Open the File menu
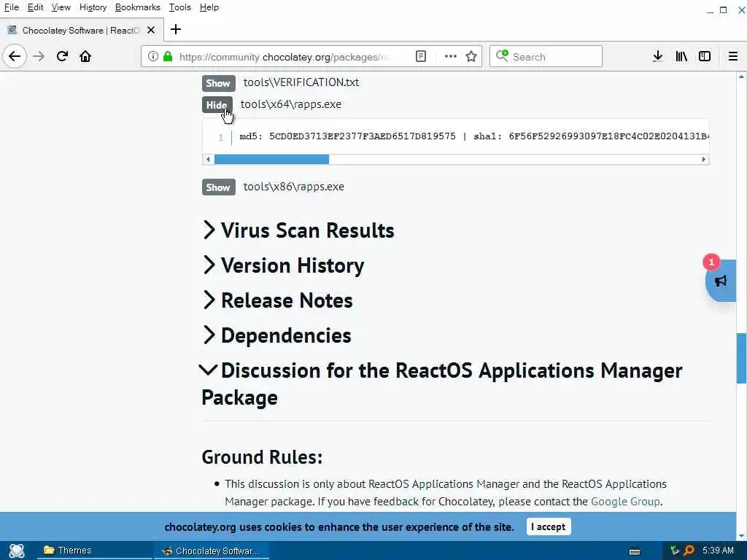This screenshot has height=560, width=747. pyautogui.click(x=12, y=7)
